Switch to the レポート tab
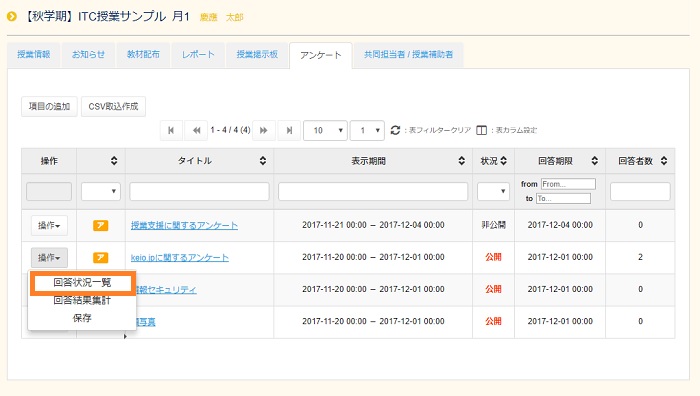 [x=198, y=54]
